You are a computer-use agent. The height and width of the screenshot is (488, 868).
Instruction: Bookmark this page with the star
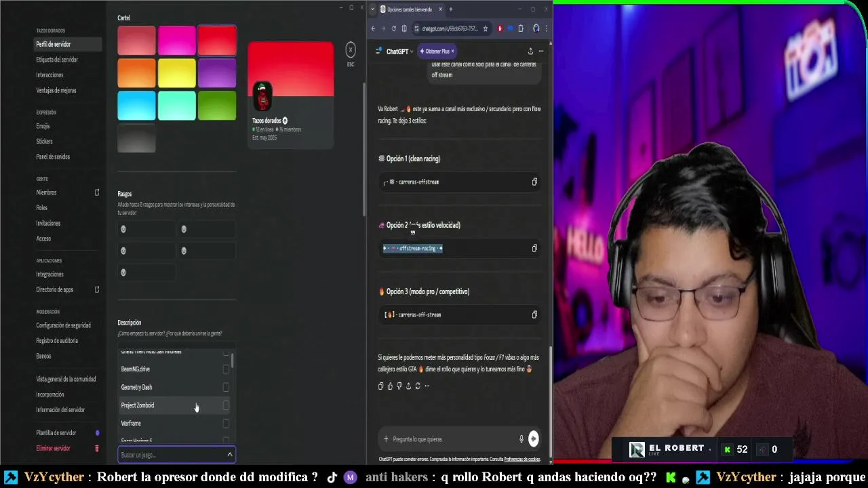tap(485, 28)
